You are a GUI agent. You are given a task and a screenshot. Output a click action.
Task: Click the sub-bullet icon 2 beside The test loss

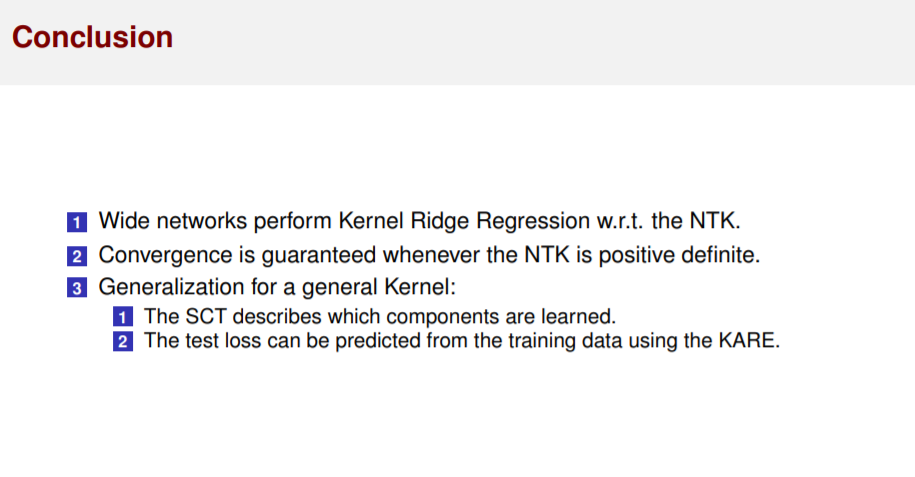pos(121,342)
